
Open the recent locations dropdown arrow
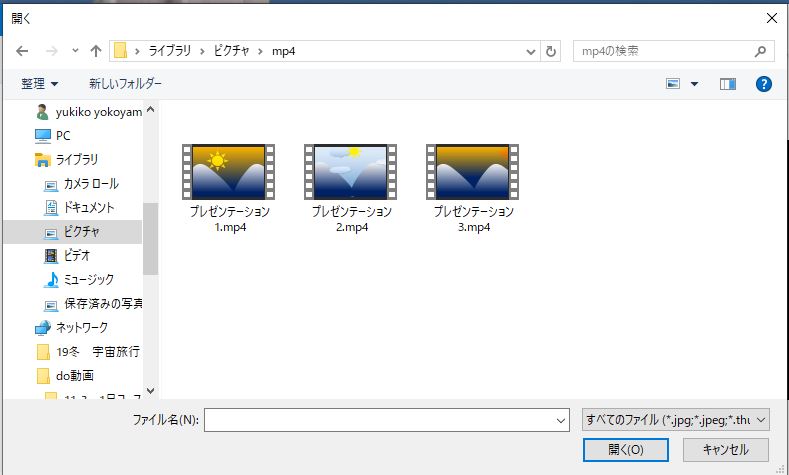(x=75, y=51)
